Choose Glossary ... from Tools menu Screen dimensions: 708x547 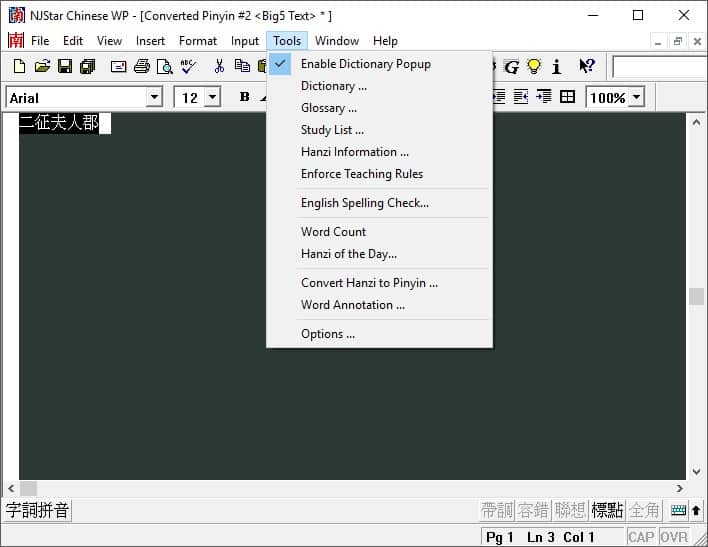pyautogui.click(x=379, y=108)
